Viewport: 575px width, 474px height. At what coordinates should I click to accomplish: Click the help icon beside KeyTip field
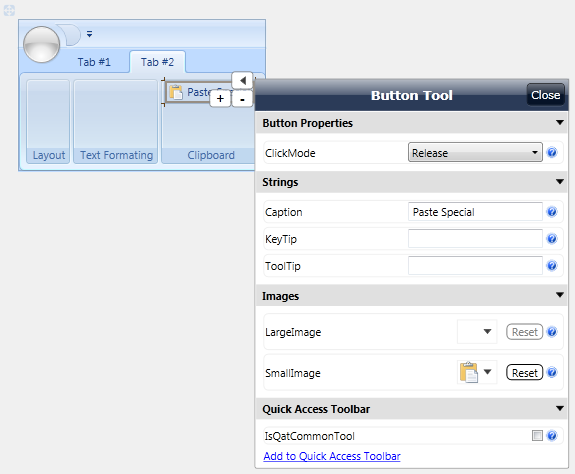point(552,239)
